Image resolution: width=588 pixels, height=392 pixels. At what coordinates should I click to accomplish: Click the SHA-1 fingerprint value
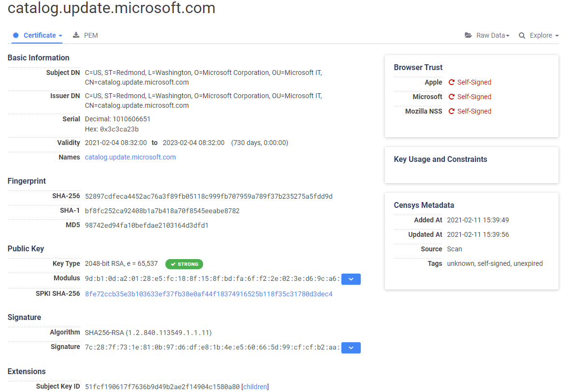click(x=162, y=211)
